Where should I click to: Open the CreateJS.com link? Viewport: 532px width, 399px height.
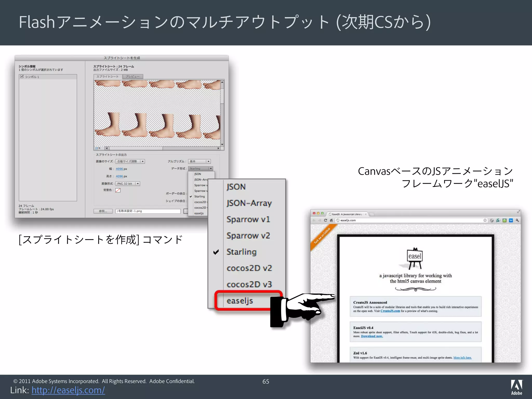point(390,311)
